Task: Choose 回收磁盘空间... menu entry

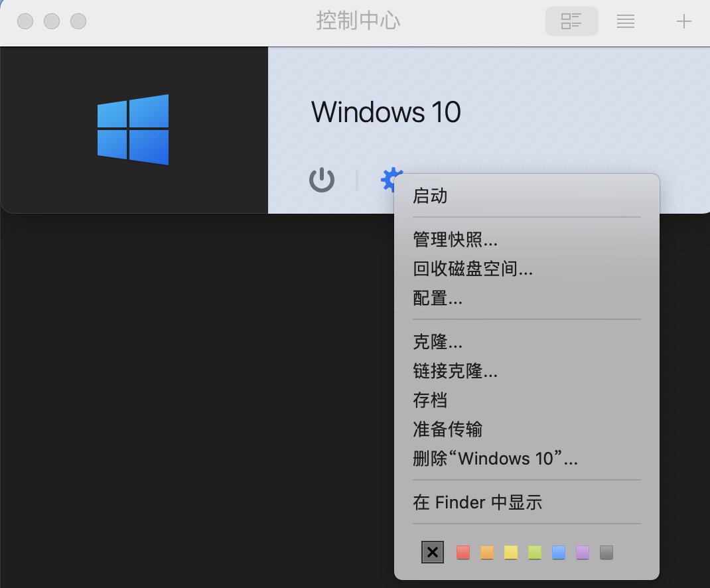Action: click(527, 269)
